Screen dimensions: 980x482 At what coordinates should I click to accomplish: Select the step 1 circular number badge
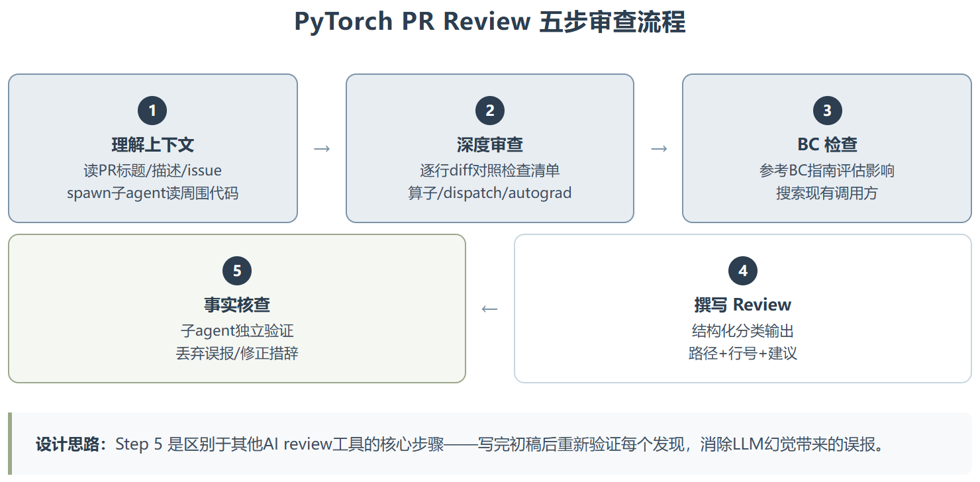[x=152, y=111]
